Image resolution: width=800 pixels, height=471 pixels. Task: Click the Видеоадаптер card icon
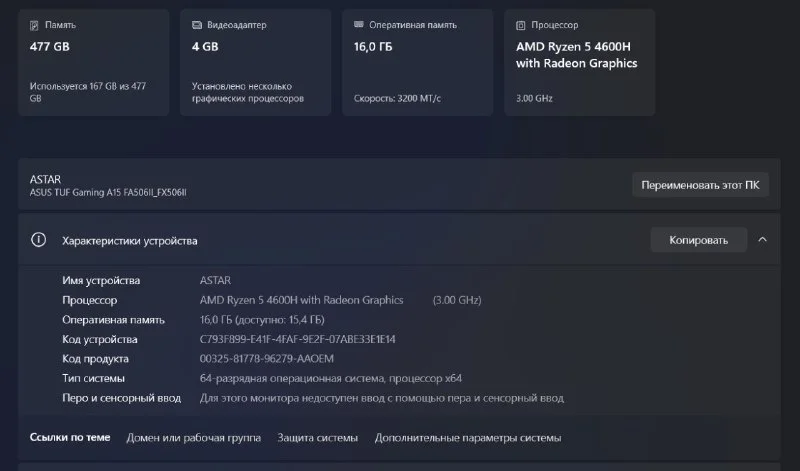coord(197,25)
